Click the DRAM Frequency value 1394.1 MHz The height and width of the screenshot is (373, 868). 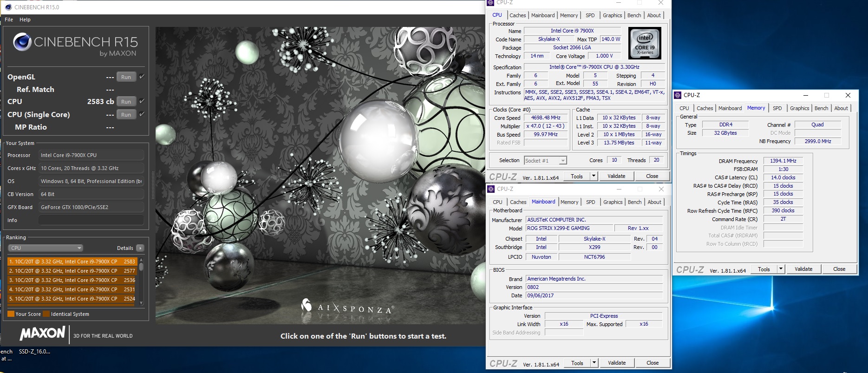pyautogui.click(x=783, y=161)
